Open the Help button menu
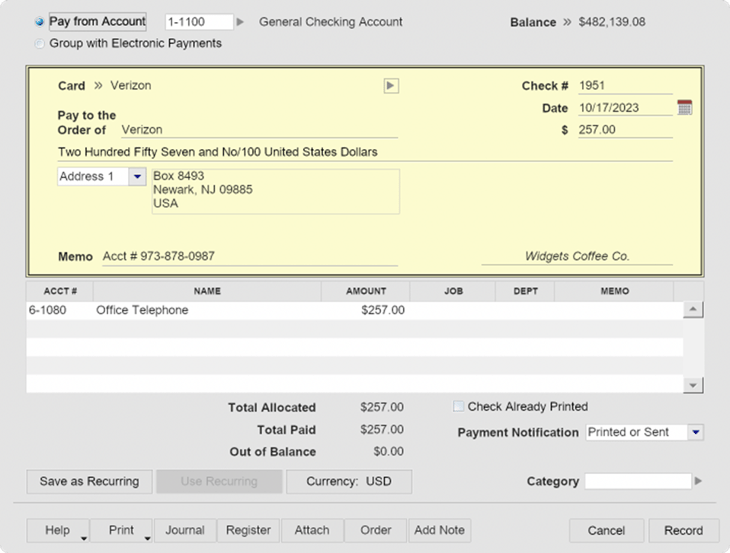Viewport: 730px width, 553px height. [83, 537]
